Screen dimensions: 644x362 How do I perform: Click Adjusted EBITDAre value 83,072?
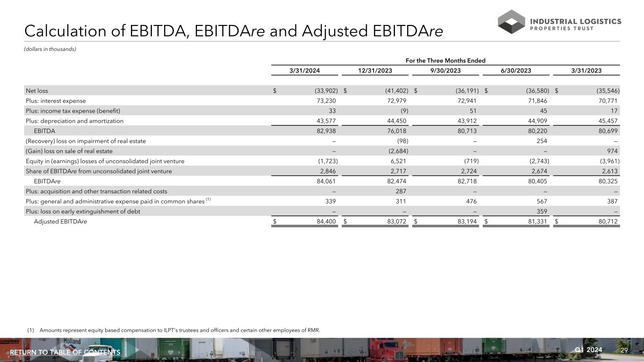click(x=397, y=222)
